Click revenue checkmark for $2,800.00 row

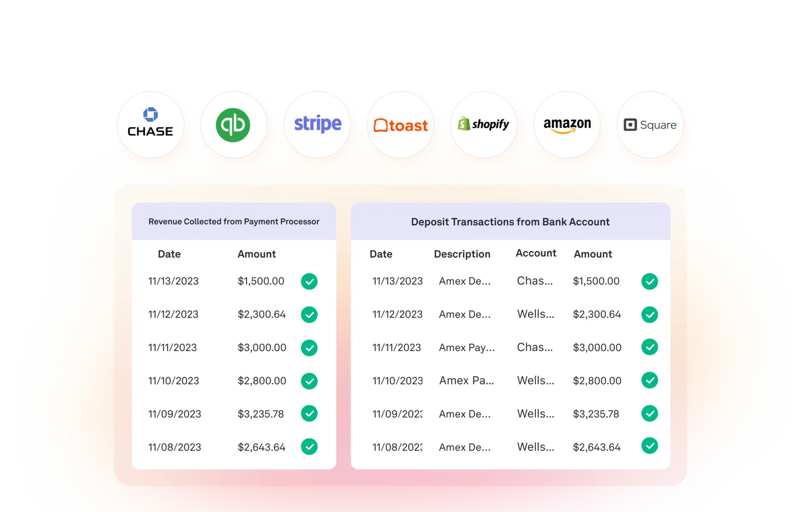pos(309,381)
